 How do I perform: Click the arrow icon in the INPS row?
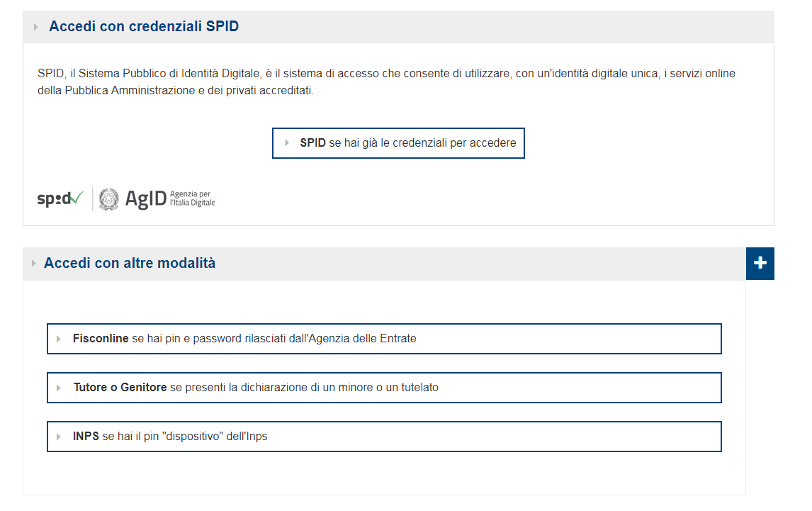(59, 437)
